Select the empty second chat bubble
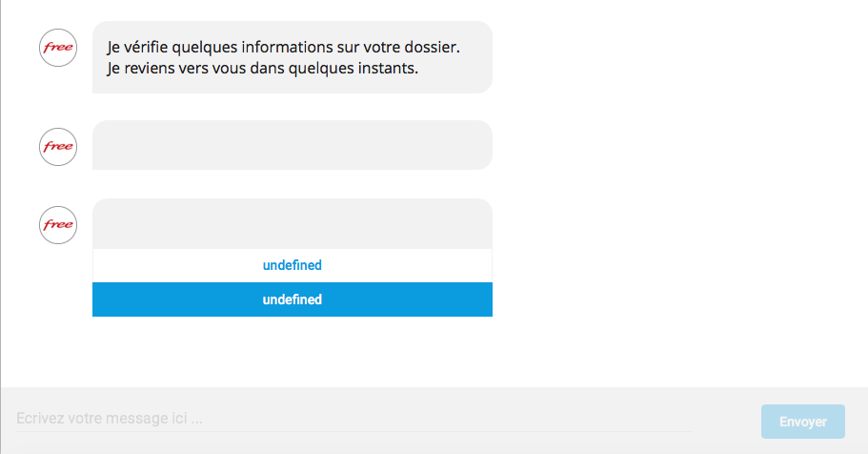Image resolution: width=868 pixels, height=454 pixels. 293,145
